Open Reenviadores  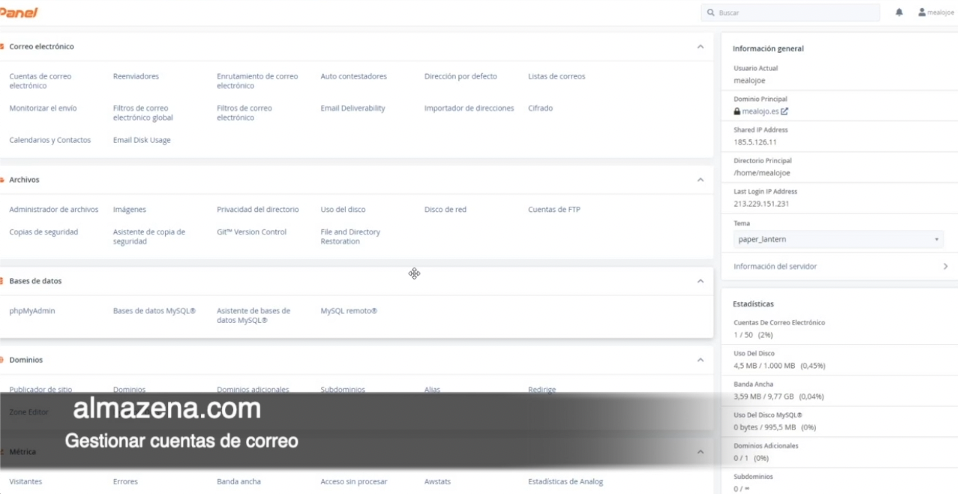click(x=136, y=76)
